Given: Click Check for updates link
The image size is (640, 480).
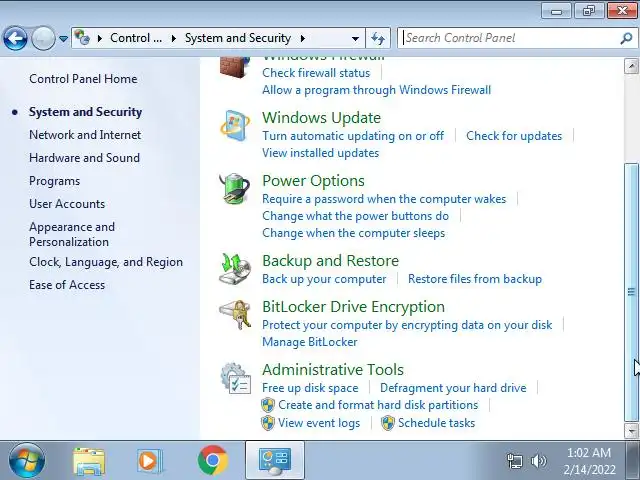Looking at the screenshot, I should tap(514, 136).
